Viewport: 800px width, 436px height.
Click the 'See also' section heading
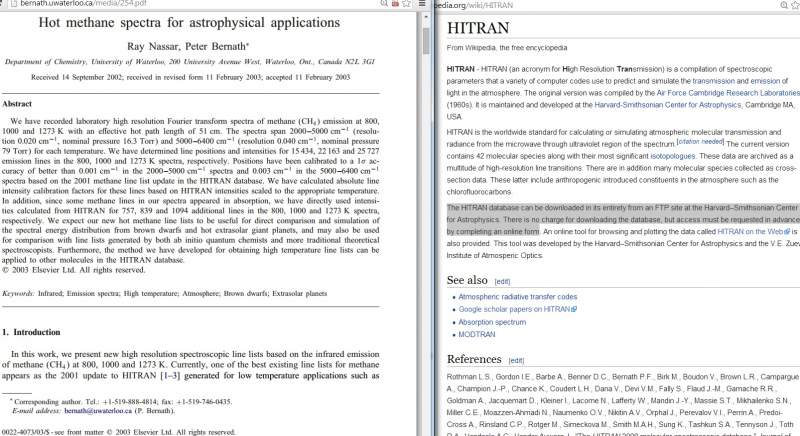467,280
